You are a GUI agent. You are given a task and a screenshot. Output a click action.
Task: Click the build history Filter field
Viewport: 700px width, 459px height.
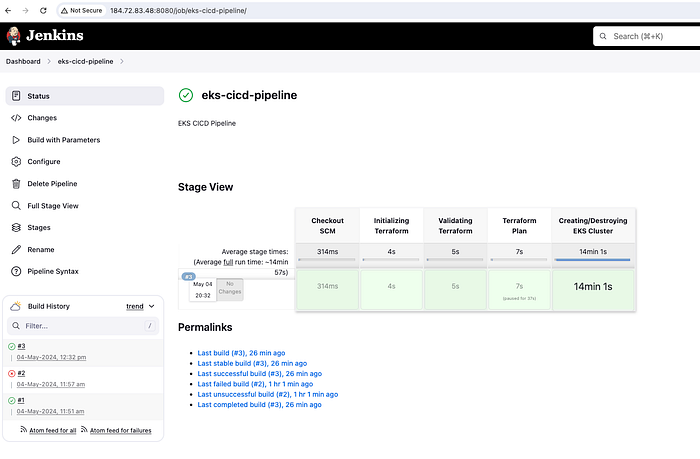tap(83, 326)
